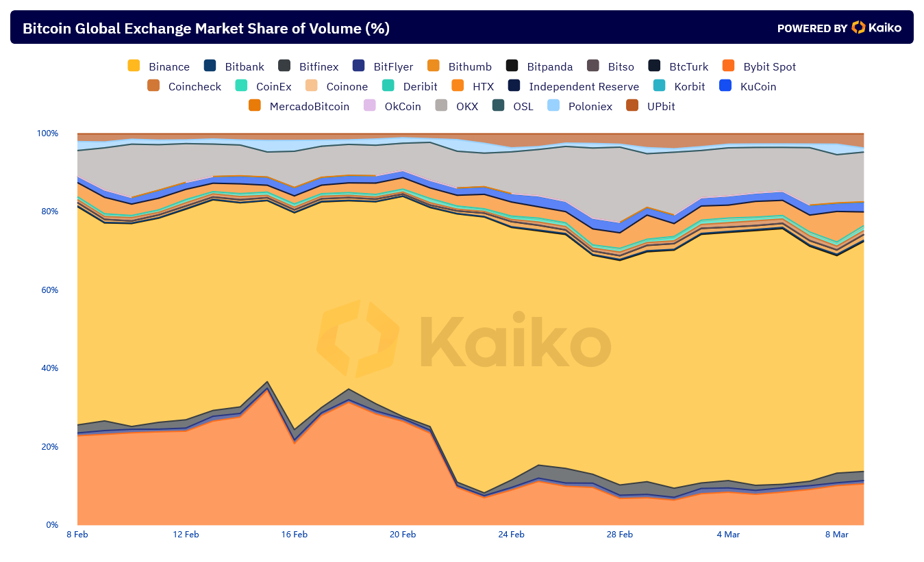Click CoinEx teal legend square
The width and height of the screenshot is (924, 562).
(241, 86)
